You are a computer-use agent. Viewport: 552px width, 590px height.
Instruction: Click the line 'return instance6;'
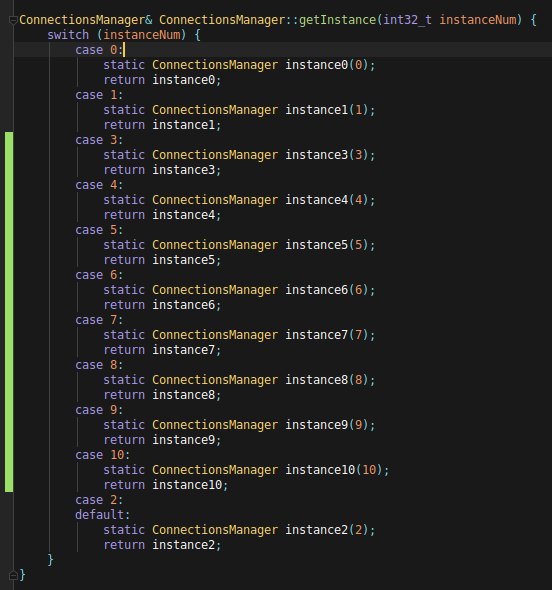click(162, 305)
